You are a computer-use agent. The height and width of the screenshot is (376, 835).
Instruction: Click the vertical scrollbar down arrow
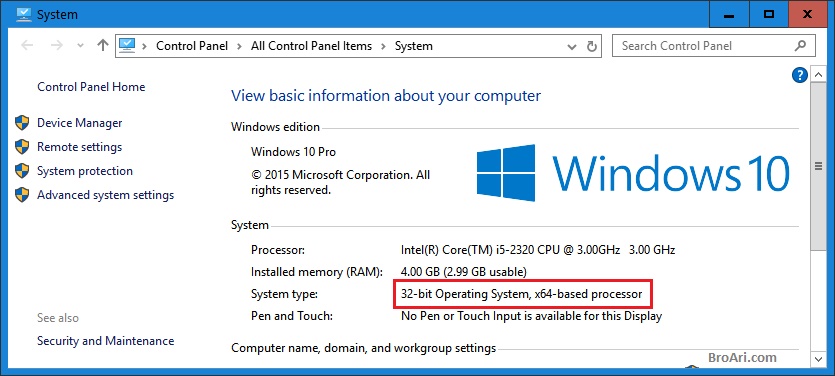(818, 357)
